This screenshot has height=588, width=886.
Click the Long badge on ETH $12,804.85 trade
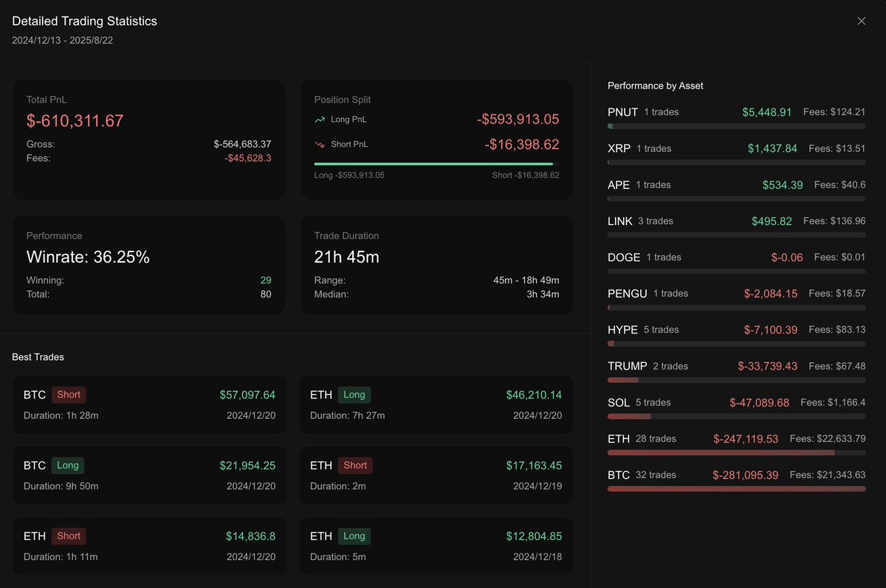tap(354, 536)
